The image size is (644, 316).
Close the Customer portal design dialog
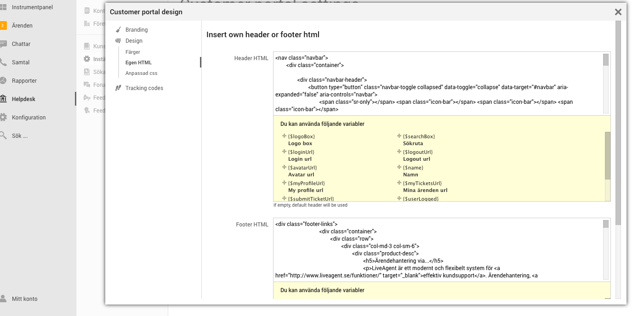coord(618,12)
